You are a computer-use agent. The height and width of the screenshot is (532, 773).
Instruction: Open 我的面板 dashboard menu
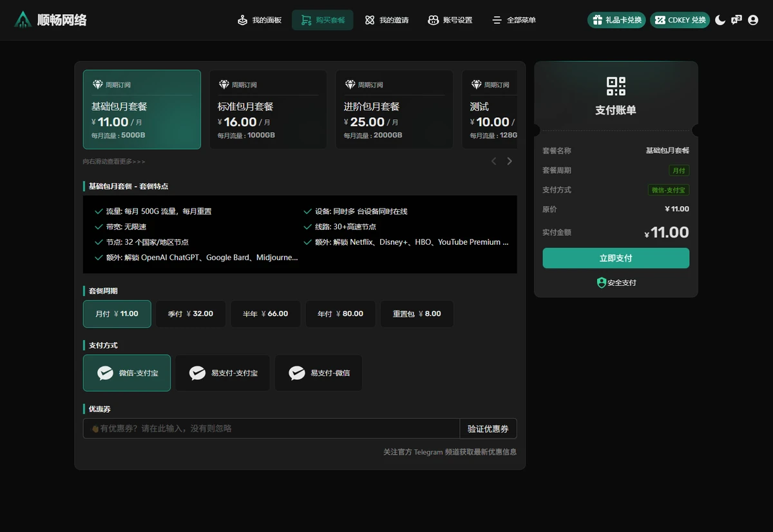[x=260, y=20]
